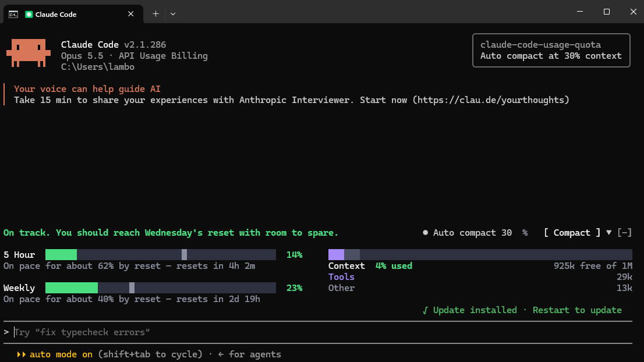Screen dimensions: 644x362
Task: Close the Claude Code tab
Action: [x=130, y=14]
